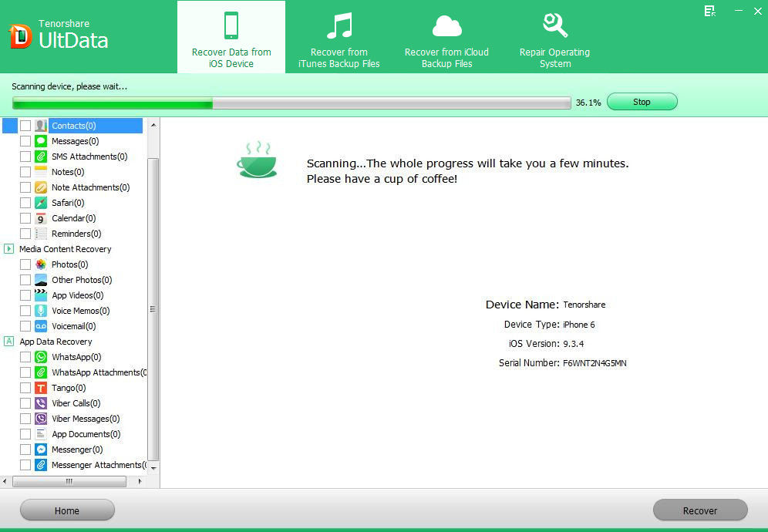Viewport: 768px width, 532px height.
Task: Click the Safari compass icon
Action: coord(41,203)
